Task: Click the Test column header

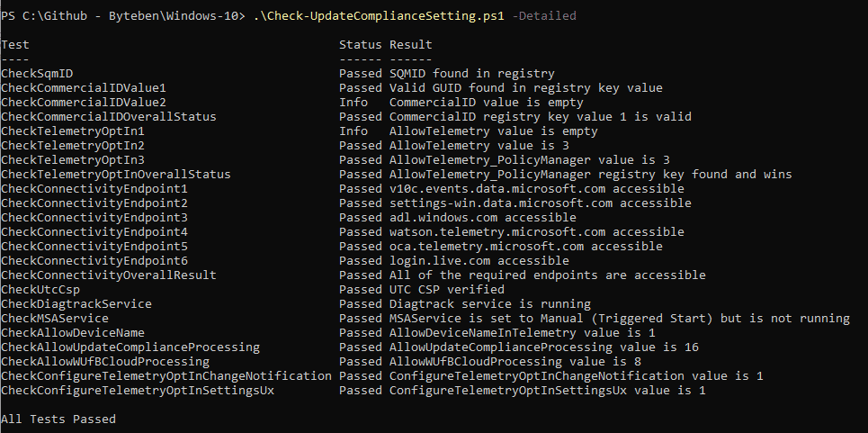Action: pyautogui.click(x=15, y=44)
